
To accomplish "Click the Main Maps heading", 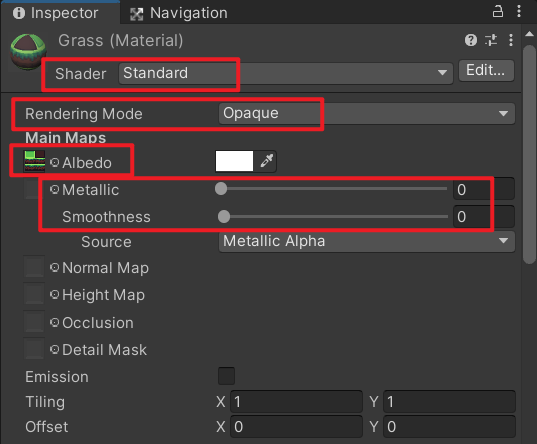I will point(65,137).
